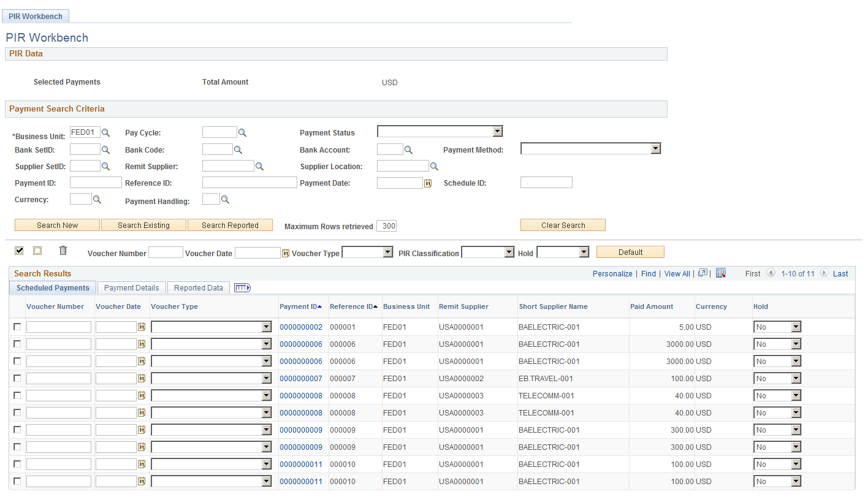Click the Search New button
Image resolution: width=868 pixels, height=497 pixels.
tap(56, 224)
